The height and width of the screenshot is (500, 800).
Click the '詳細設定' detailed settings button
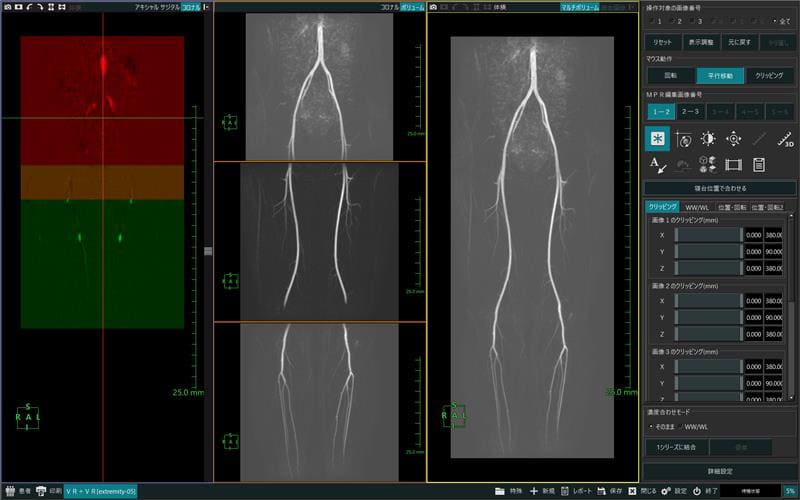click(x=720, y=471)
